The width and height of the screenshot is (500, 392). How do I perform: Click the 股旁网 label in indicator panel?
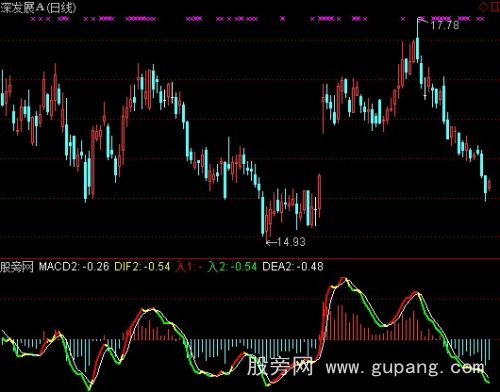(x=17, y=267)
